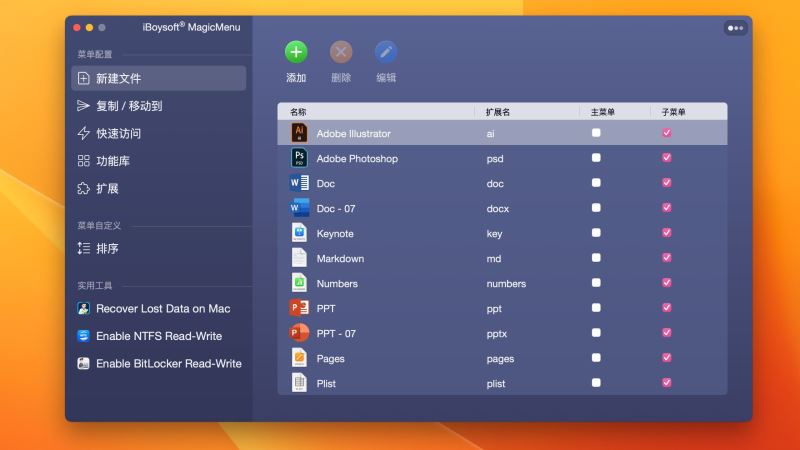This screenshot has width=800, height=450.
Task: Click the paper plane icon beside 复制 / 移动到
Action: click(x=83, y=106)
